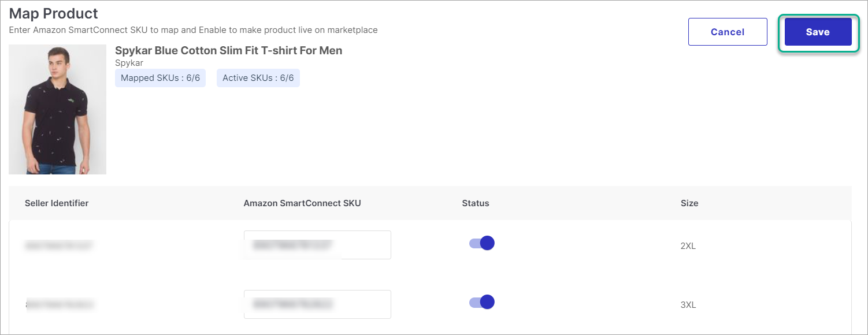Turn off the Status toggle in the 3XL row
This screenshot has width=868, height=335.
(x=481, y=301)
